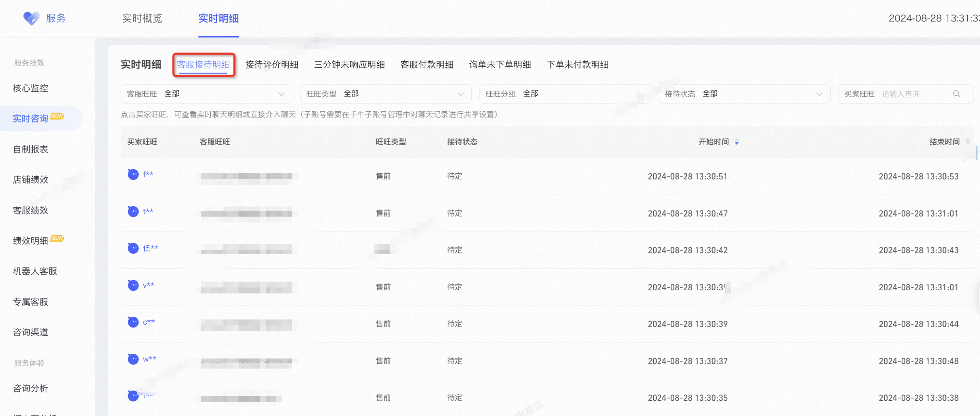Switch to 三分钟未响应明细 sub-tab
This screenshot has width=980, height=416.
pyautogui.click(x=349, y=65)
